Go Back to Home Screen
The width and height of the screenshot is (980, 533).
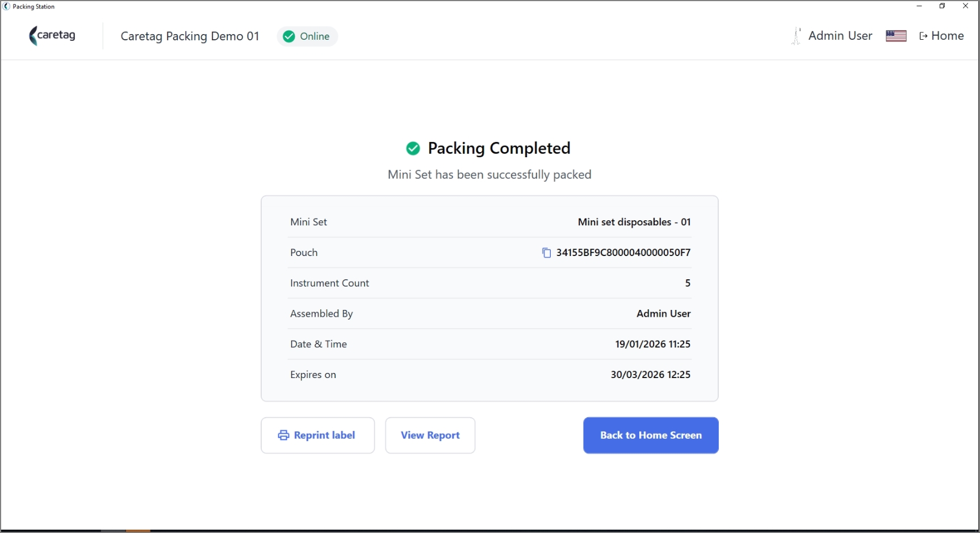[651, 435]
